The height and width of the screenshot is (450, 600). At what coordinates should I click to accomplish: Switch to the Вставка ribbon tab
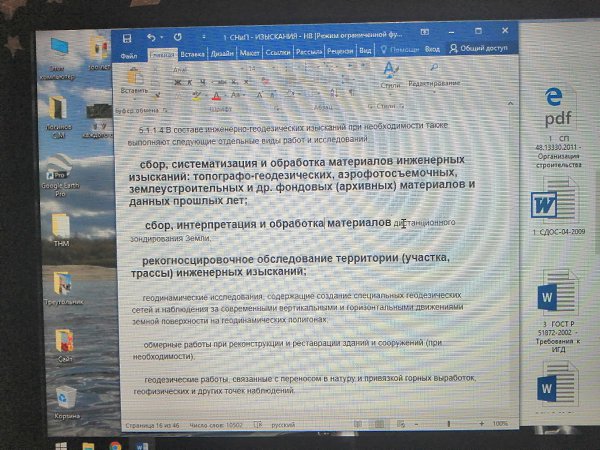coord(193,51)
